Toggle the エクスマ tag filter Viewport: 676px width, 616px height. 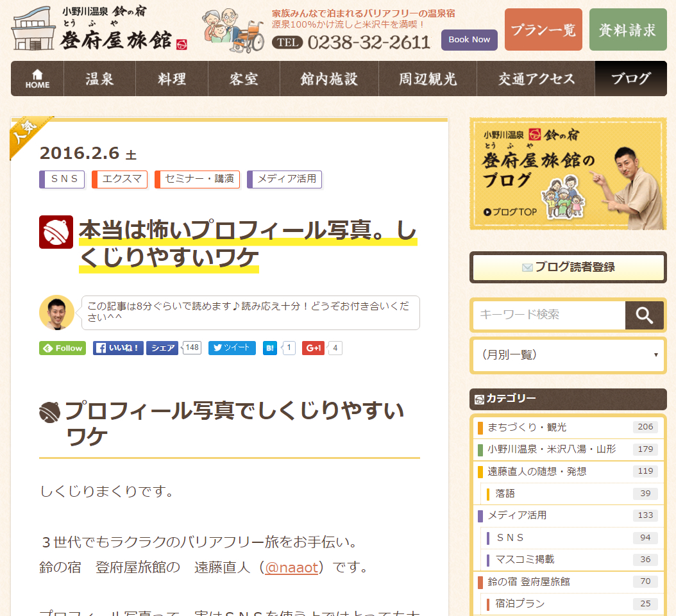(119, 179)
